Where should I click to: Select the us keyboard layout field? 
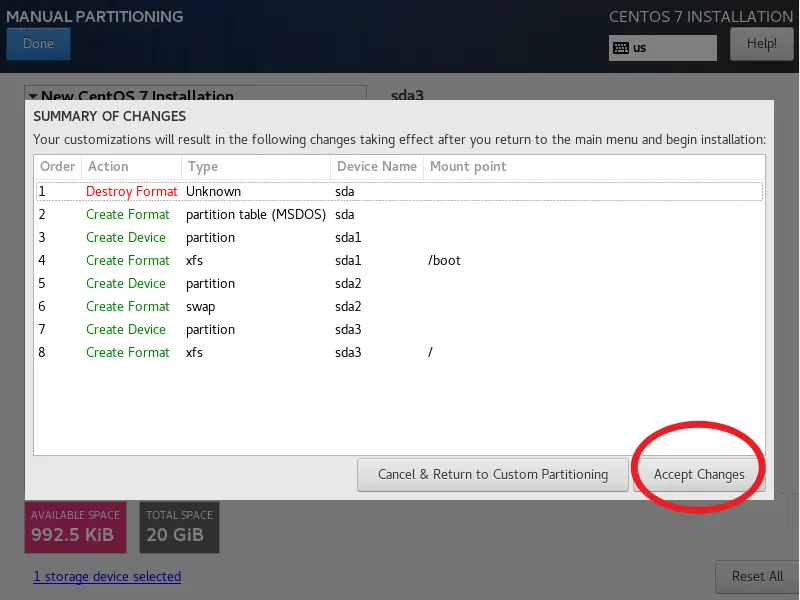(x=662, y=48)
